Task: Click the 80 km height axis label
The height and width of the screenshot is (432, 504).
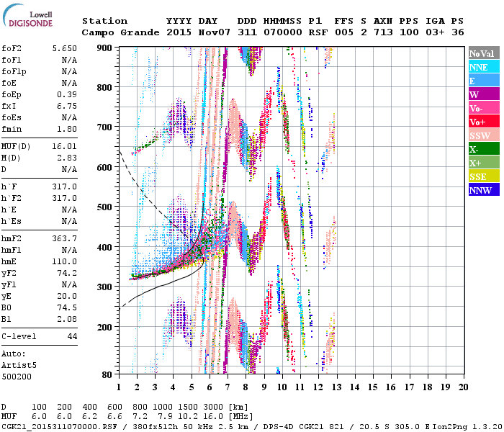Action: coord(107,375)
